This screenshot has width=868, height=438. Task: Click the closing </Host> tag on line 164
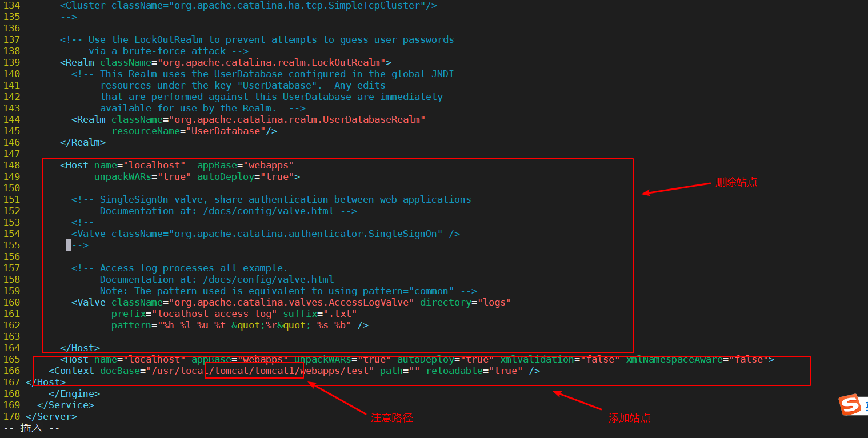point(80,348)
